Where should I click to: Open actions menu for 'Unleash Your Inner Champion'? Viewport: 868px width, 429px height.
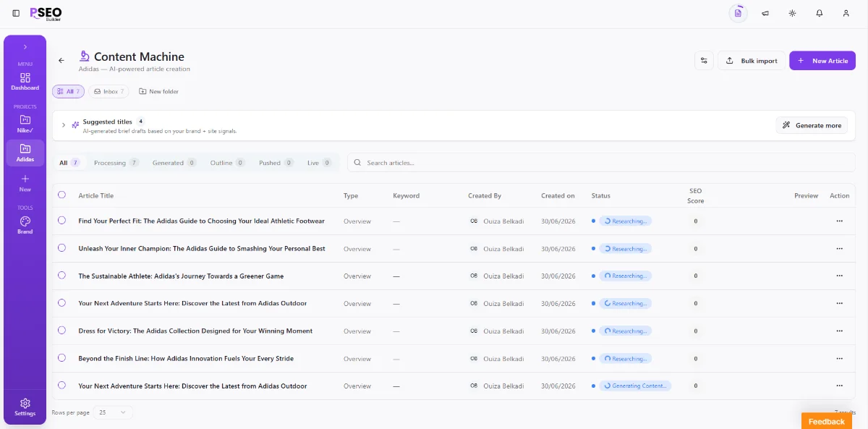[839, 248]
